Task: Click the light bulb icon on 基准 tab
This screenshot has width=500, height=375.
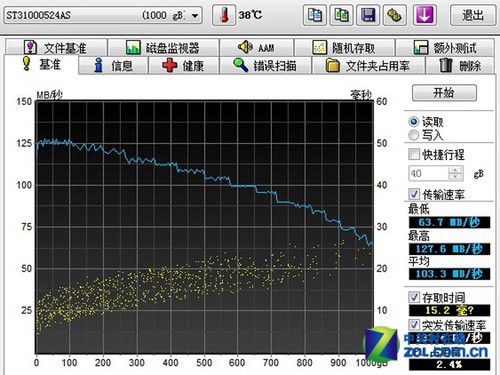Action: (x=27, y=63)
